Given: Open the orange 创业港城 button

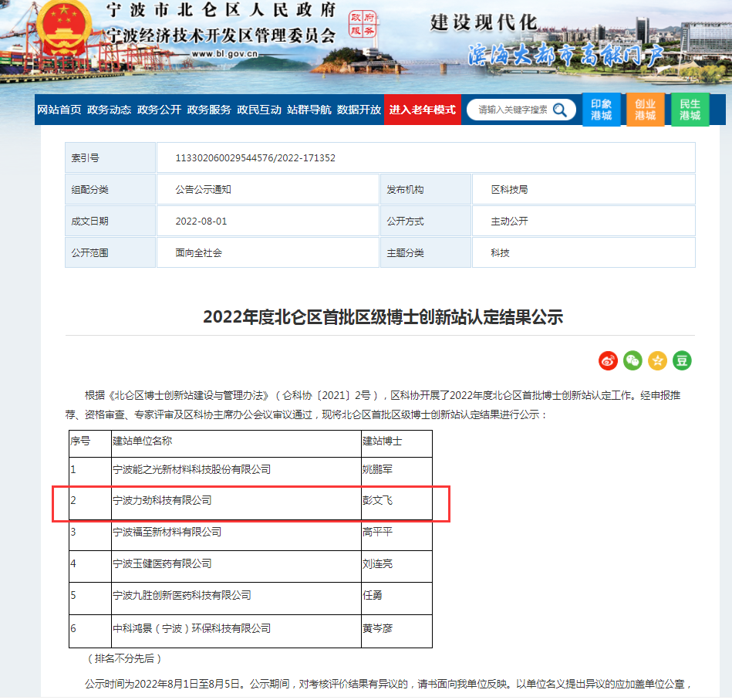Looking at the screenshot, I should (646, 110).
